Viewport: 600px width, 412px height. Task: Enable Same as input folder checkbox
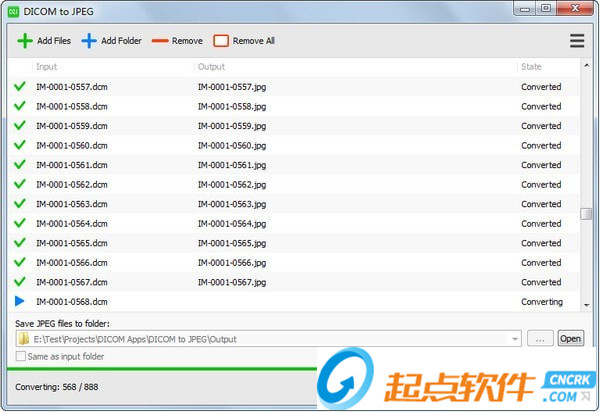tap(20, 356)
